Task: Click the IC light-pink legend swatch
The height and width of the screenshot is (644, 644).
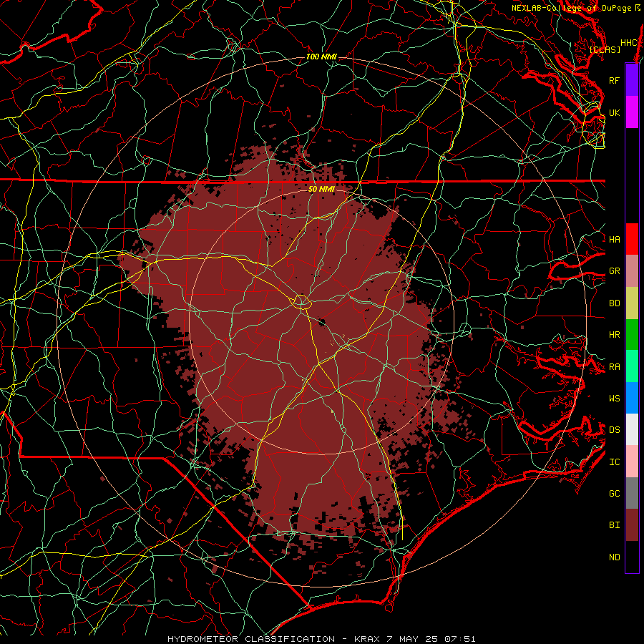Action: (632, 462)
